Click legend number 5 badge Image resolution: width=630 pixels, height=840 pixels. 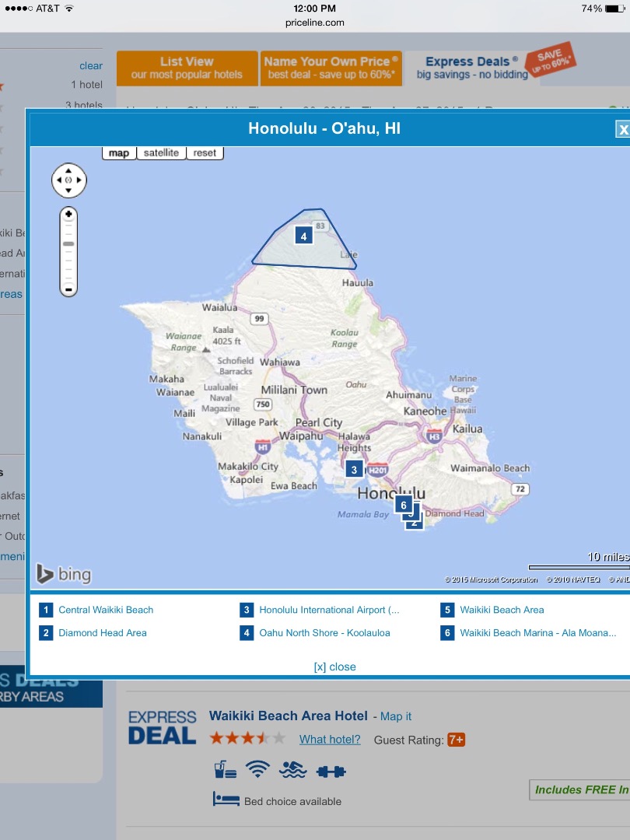coord(447,610)
